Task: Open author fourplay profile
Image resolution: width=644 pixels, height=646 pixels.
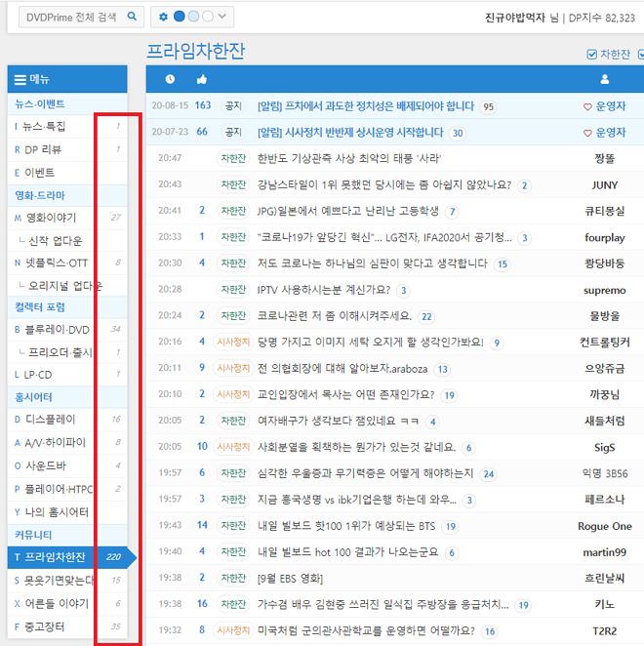Action: (604, 238)
